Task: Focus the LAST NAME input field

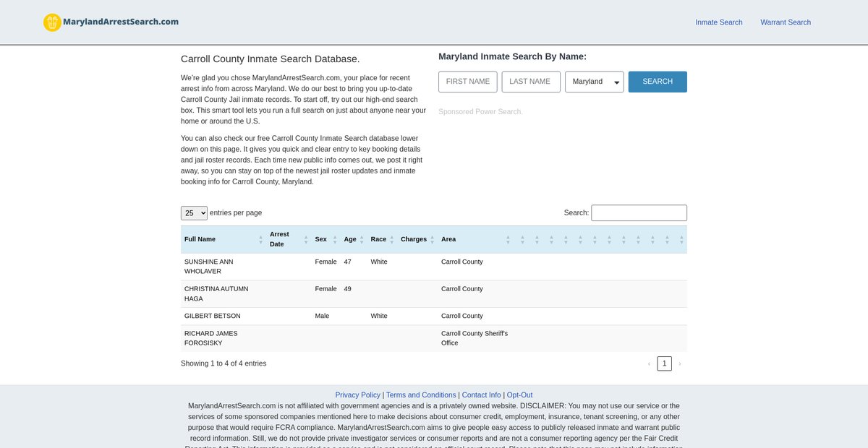Action: point(530,82)
